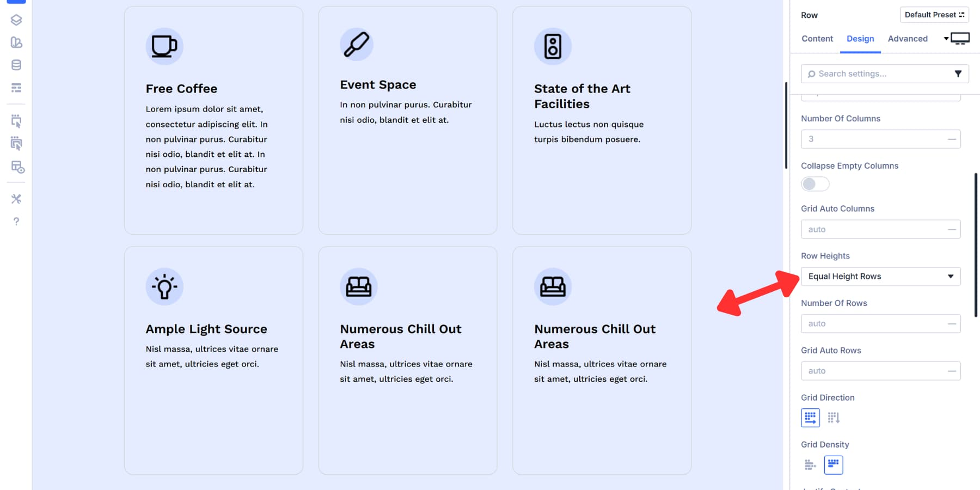Open the dynamic data database icon
This screenshot has width=980, height=490.
coord(16,64)
